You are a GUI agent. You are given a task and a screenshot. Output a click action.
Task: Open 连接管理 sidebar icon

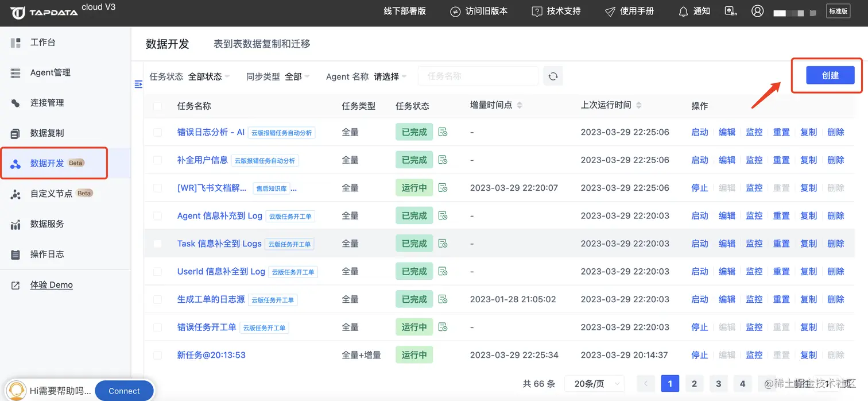coord(15,103)
